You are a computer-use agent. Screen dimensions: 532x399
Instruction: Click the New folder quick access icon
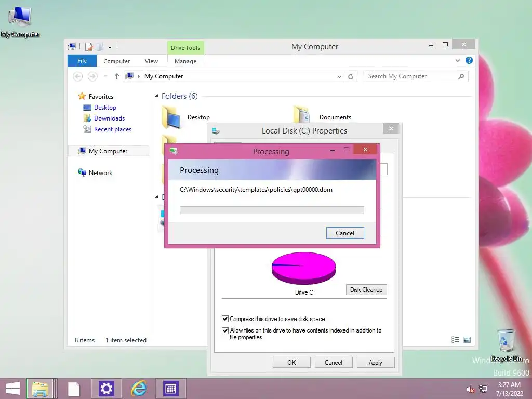(x=100, y=47)
